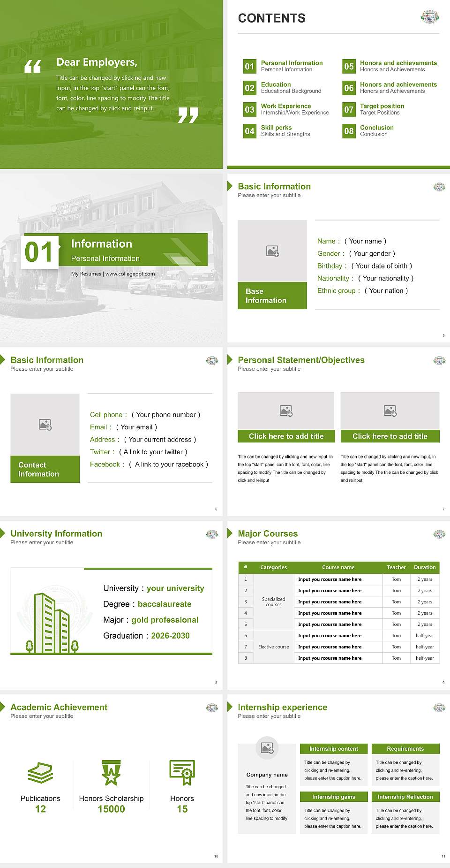Viewport: 450px width, 868px height.
Task: Click the university crest on the CONTENTS slide
Action: click(430, 17)
